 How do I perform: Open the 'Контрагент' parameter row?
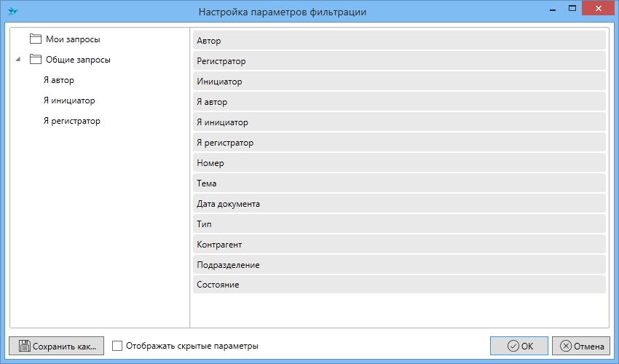[x=399, y=245]
